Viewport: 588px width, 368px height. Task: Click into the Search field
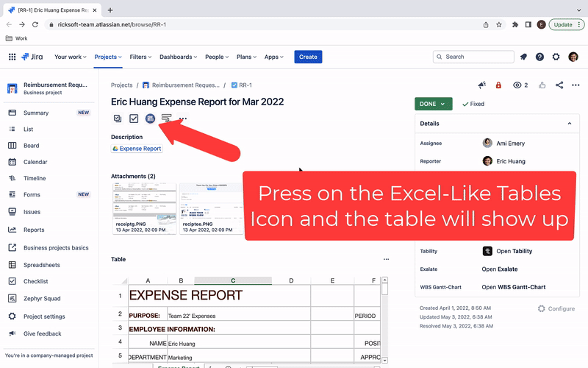[x=473, y=57]
